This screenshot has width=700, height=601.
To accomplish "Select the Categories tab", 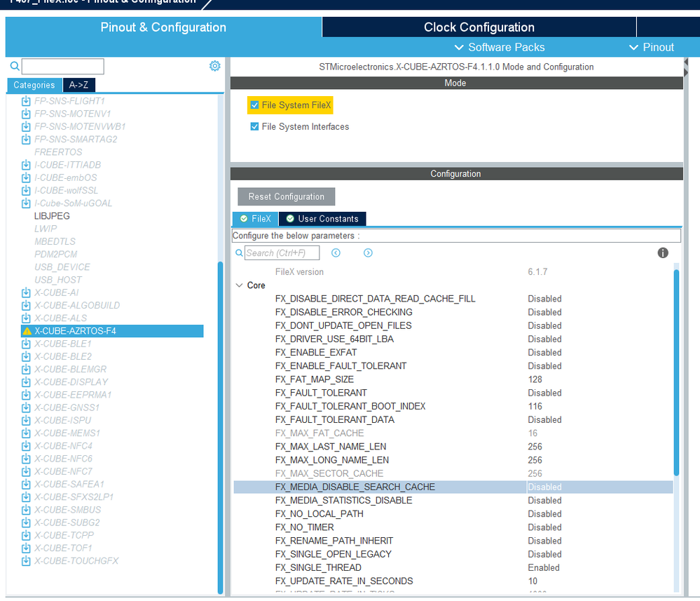I will pyautogui.click(x=34, y=85).
